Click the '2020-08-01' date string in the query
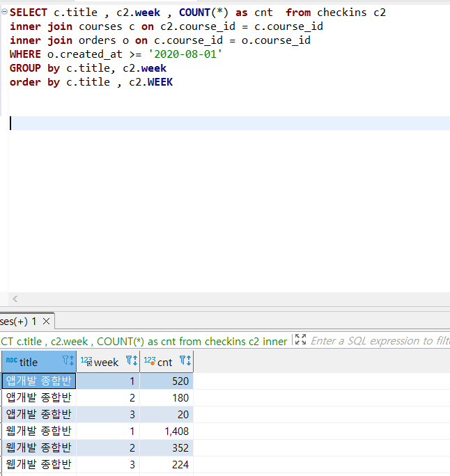450x476 pixels. tap(185, 54)
